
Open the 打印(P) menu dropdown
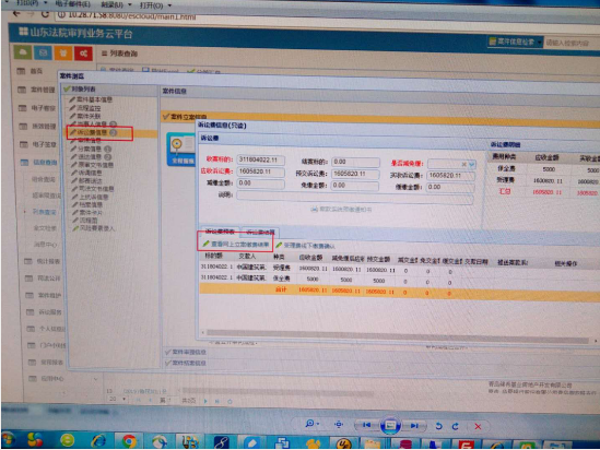(x=33, y=3)
